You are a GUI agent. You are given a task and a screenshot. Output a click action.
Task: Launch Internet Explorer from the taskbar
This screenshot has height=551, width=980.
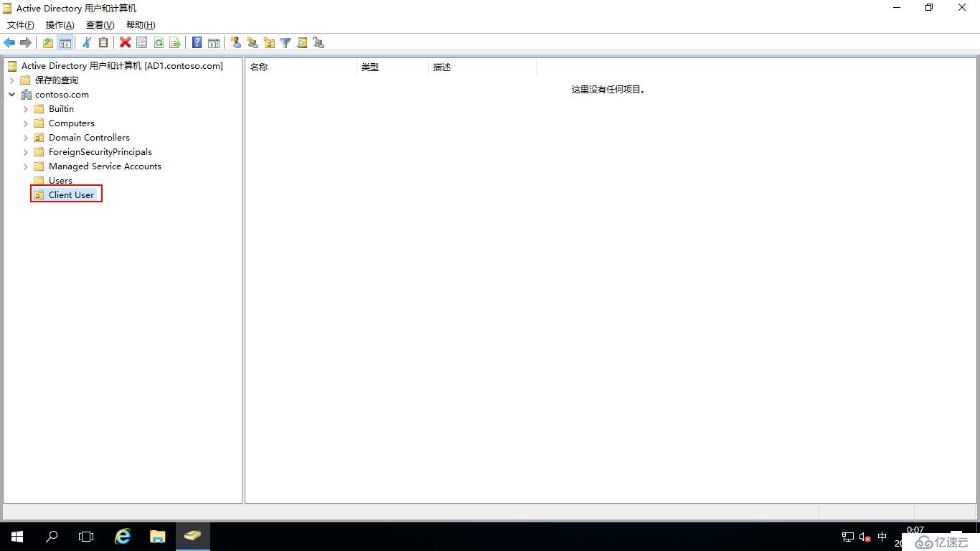(123, 537)
